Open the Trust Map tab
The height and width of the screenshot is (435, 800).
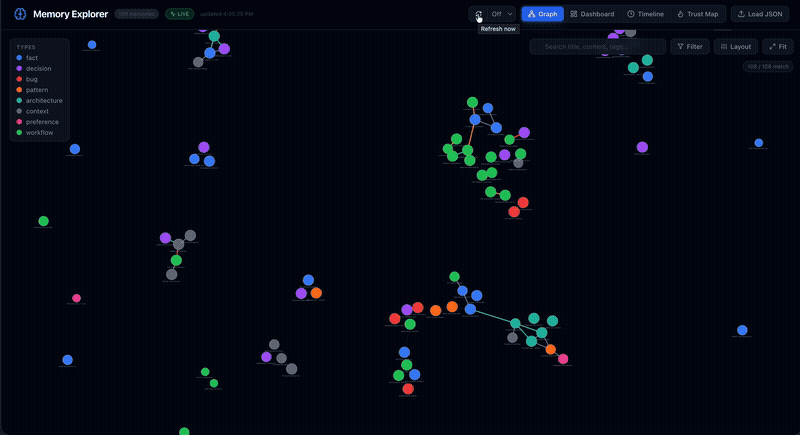click(697, 14)
